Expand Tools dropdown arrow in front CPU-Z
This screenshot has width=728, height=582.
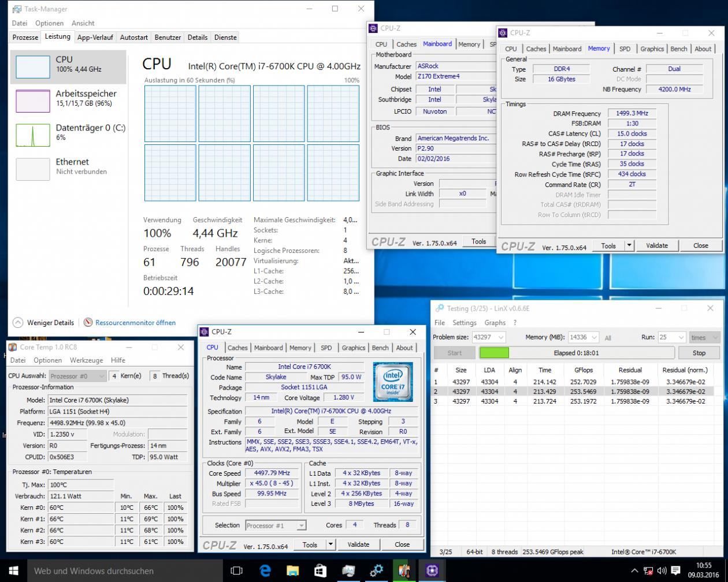[x=330, y=544]
